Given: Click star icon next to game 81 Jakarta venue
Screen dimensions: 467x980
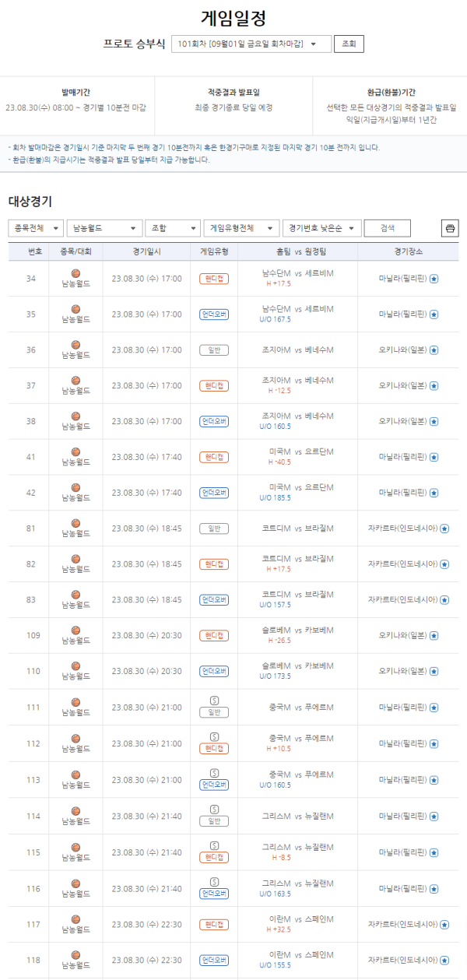Looking at the screenshot, I should pyautogui.click(x=444, y=528).
